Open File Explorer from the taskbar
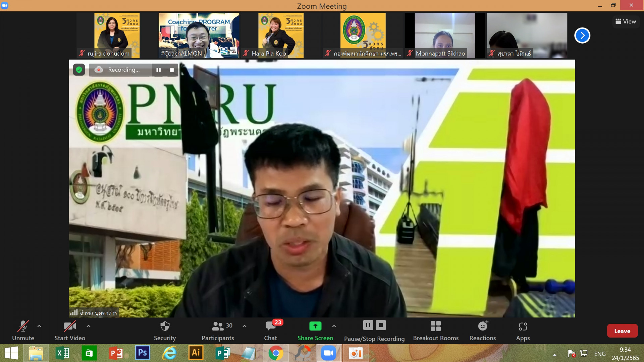Image resolution: width=644 pixels, height=362 pixels. [x=36, y=353]
